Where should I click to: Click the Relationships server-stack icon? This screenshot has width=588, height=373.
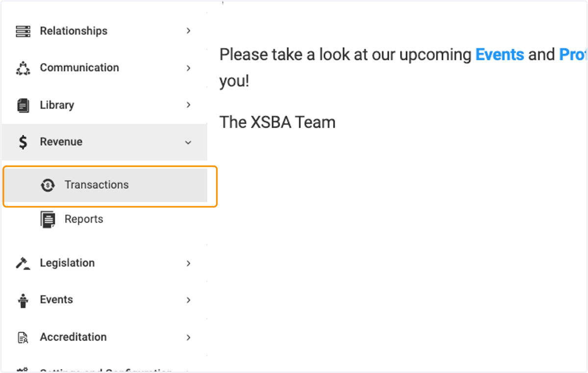tap(23, 31)
